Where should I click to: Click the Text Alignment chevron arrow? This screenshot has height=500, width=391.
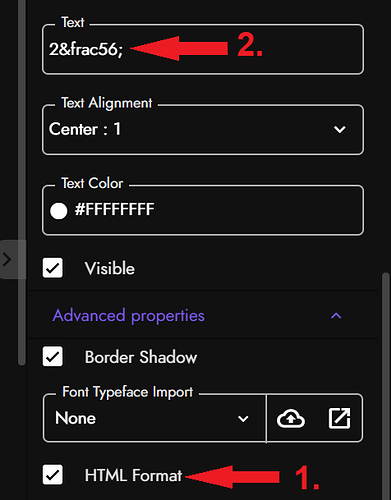coord(340,129)
